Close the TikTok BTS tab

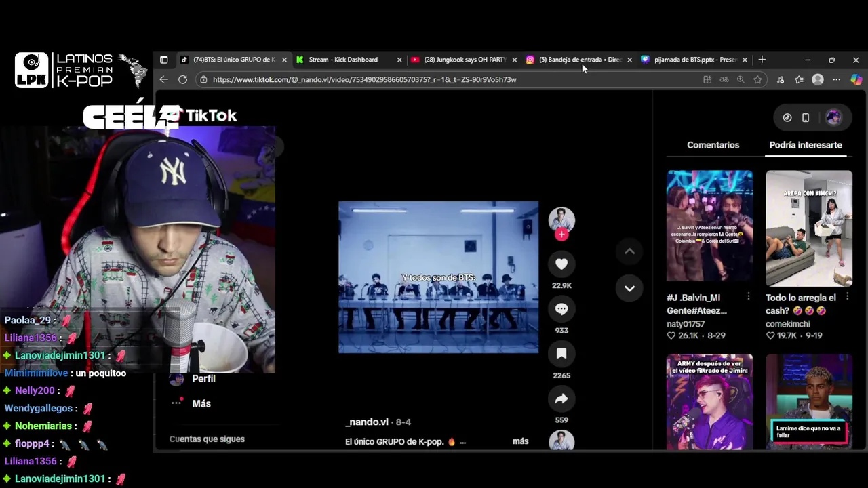tap(284, 60)
